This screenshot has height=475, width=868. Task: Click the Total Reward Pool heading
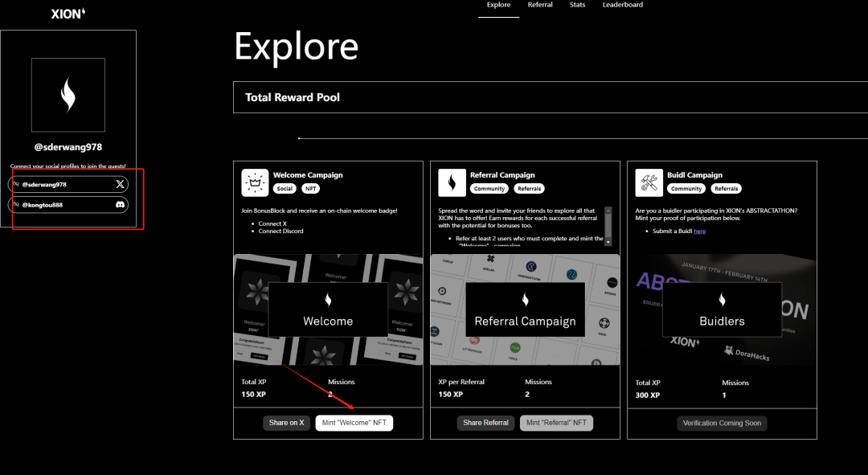click(293, 97)
